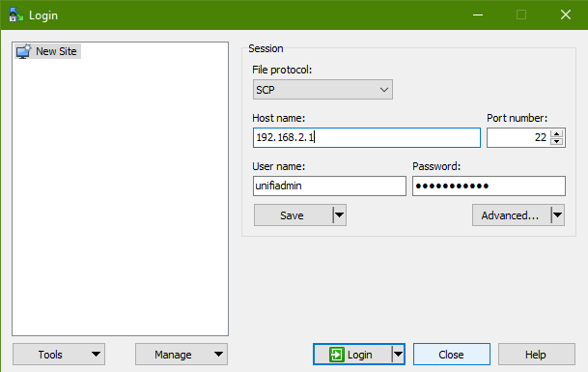Select the New Site entry

pyautogui.click(x=47, y=51)
